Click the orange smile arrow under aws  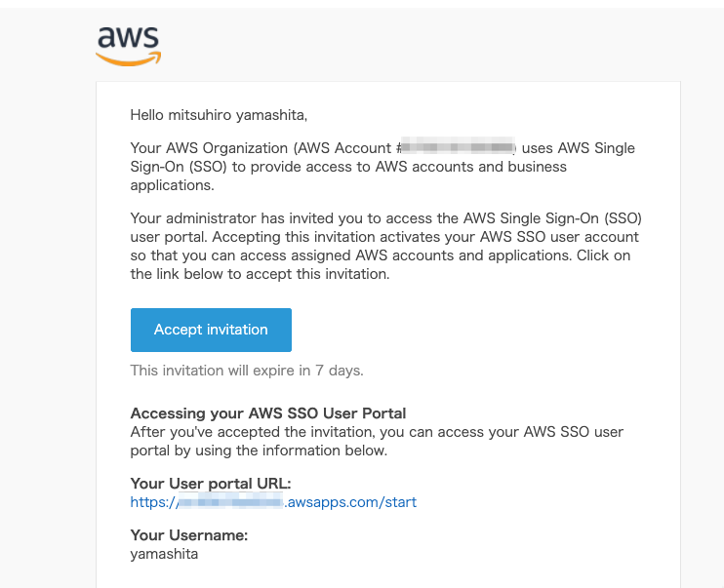tap(129, 59)
